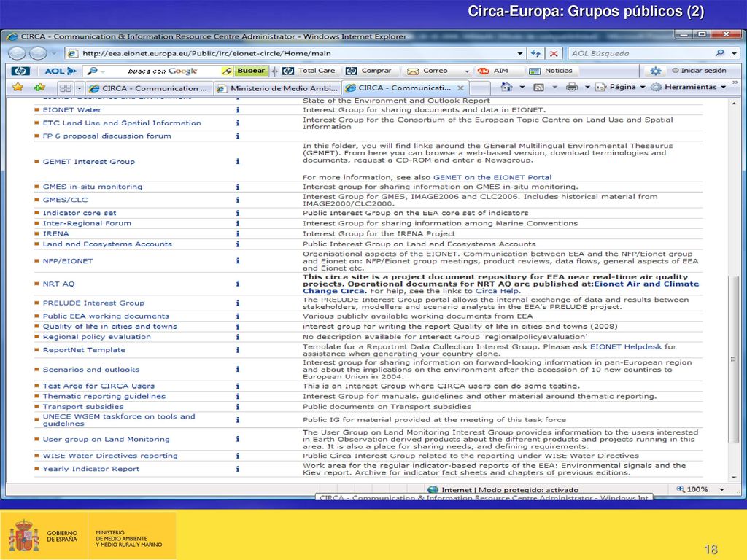
Task: Open info icon for Yearly Indicator Report
Action: tap(237, 469)
